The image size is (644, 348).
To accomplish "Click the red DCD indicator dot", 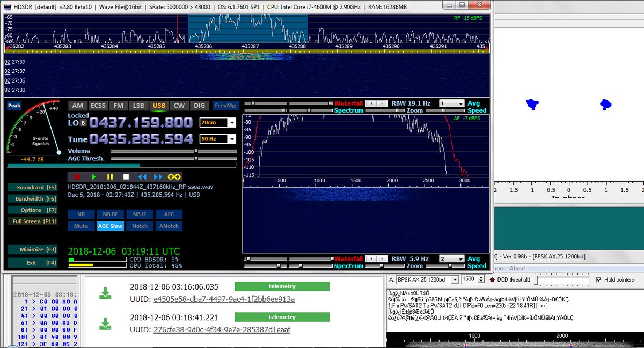I will point(492,279).
